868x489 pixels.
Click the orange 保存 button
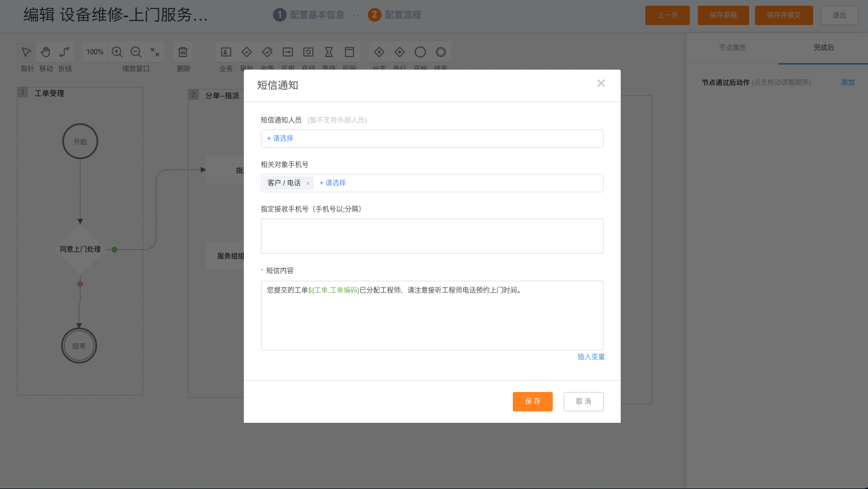[532, 402]
